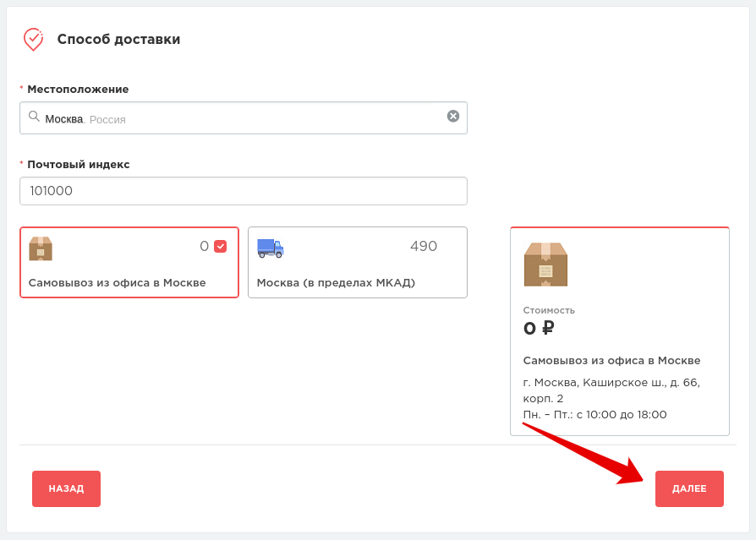Image resolution: width=756 pixels, height=540 pixels.
Task: Click the small box icon in pickup card
Action: [41, 248]
